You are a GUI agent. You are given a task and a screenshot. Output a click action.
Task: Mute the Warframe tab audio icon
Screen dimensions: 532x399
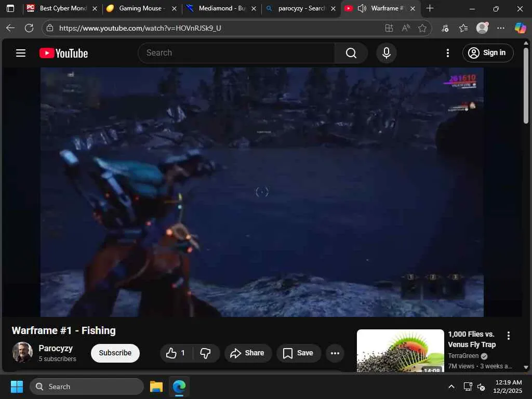point(362,8)
